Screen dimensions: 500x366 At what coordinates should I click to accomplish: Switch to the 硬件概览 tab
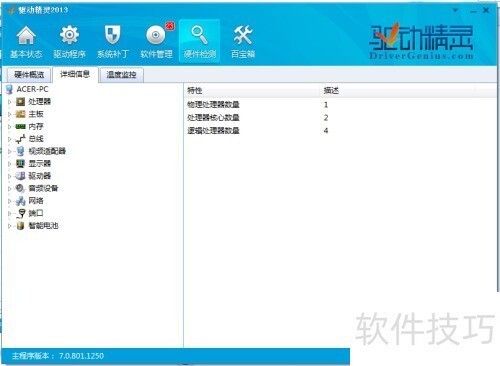(29, 75)
